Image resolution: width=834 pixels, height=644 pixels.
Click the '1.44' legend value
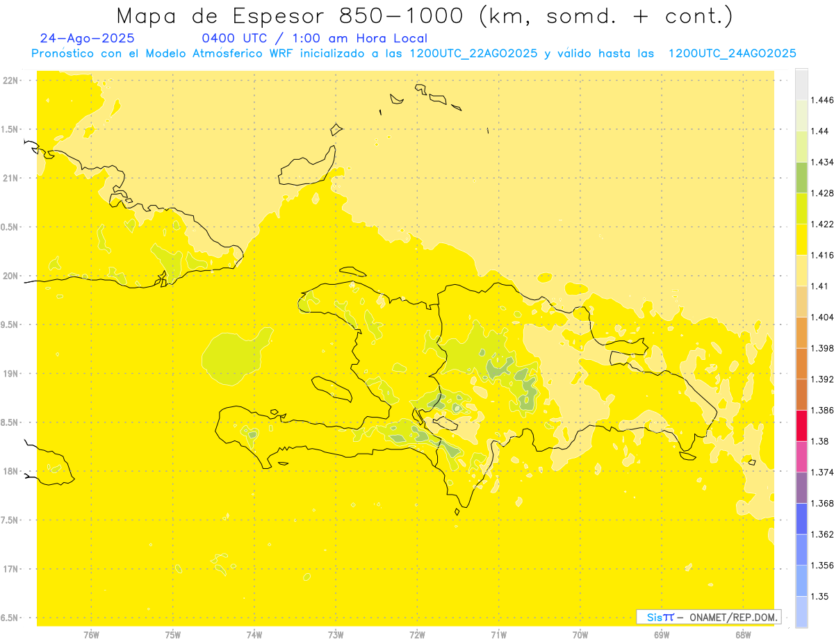[819, 131]
